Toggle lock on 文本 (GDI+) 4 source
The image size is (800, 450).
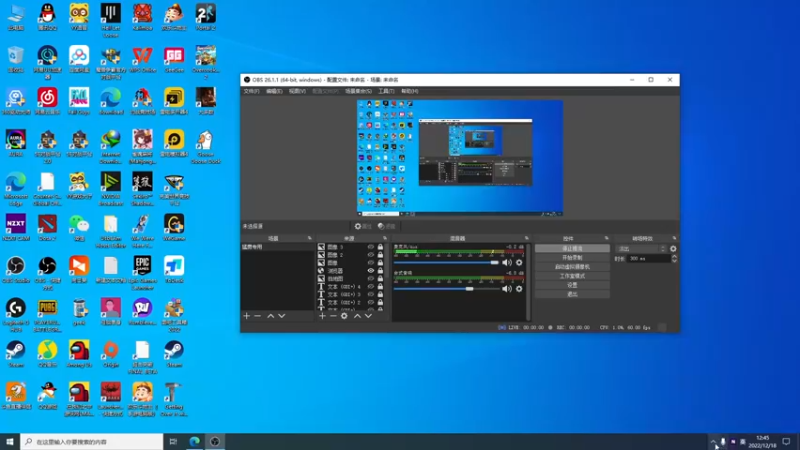(x=380, y=286)
